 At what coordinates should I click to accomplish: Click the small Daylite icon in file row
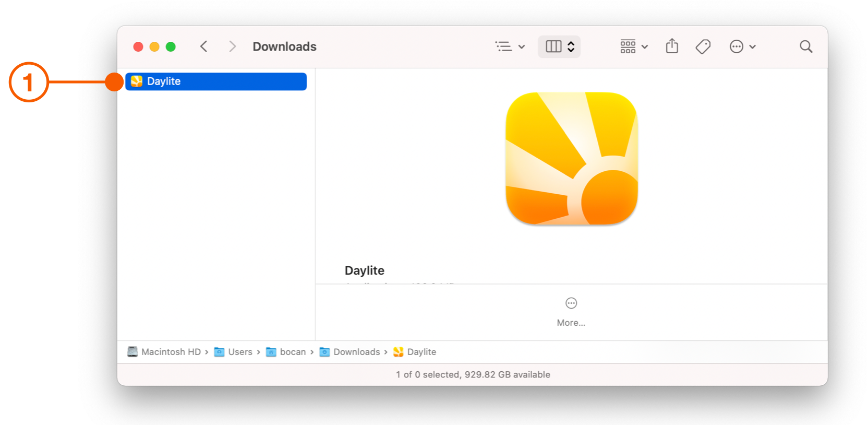point(137,81)
